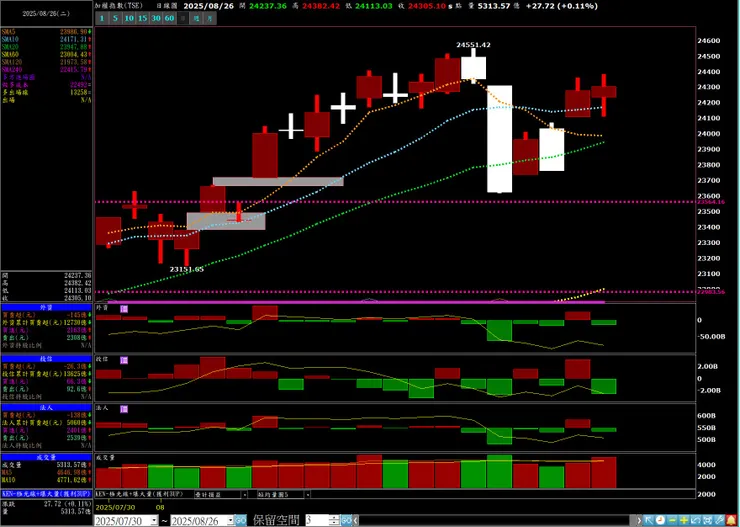
Task: Select the 60-minute timeframe button
Action: (x=169, y=18)
